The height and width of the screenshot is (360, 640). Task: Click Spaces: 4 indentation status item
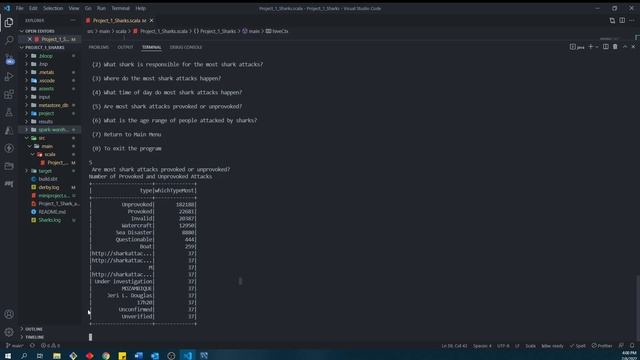point(482,346)
